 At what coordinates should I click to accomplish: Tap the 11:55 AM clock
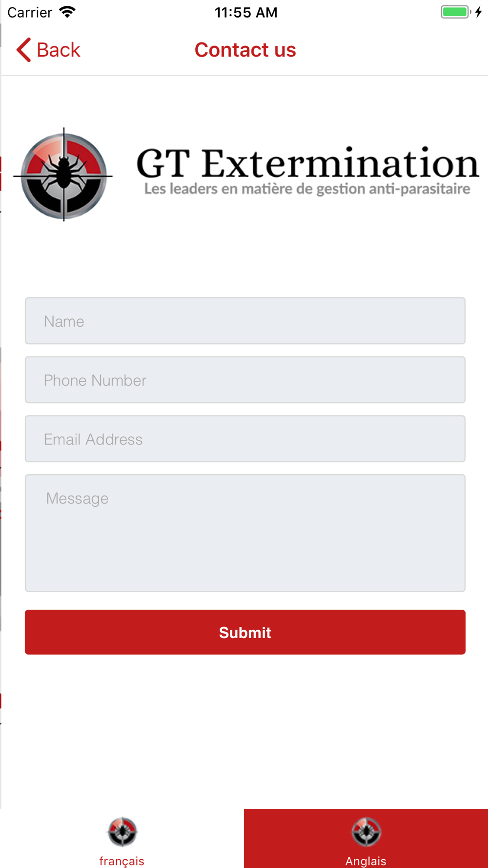246,12
